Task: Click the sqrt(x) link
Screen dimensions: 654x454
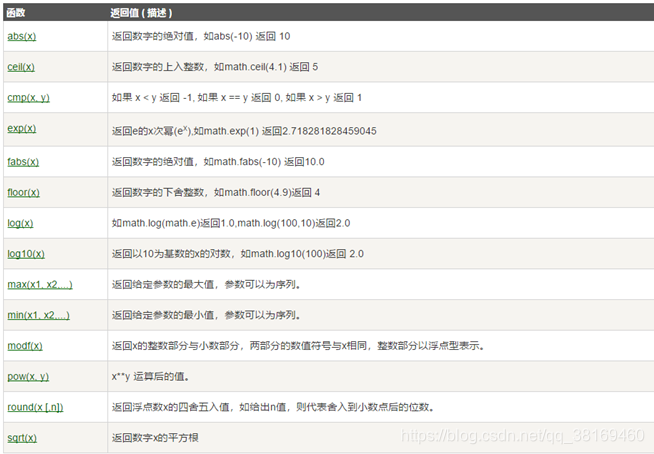Action: pos(22,438)
